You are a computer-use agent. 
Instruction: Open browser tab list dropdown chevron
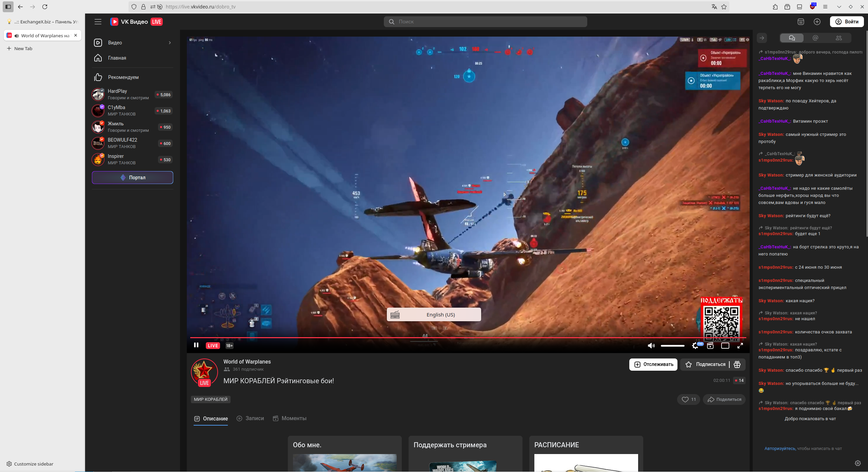click(839, 7)
